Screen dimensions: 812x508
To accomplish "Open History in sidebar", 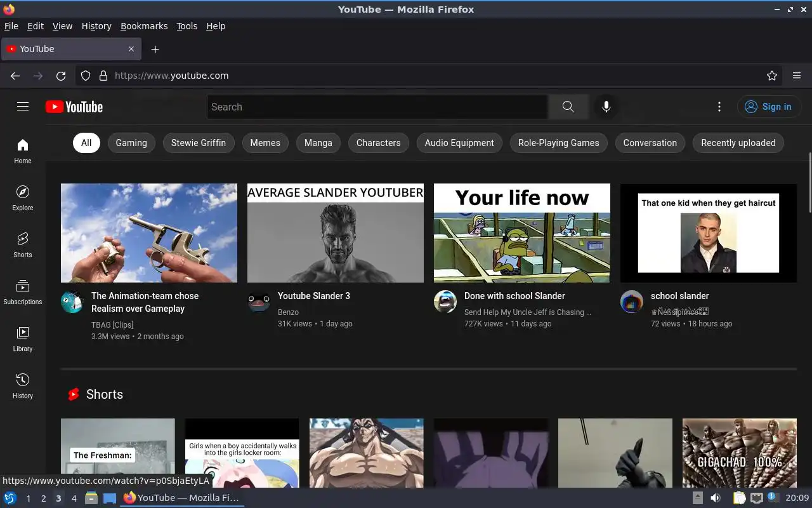I will click(x=23, y=386).
